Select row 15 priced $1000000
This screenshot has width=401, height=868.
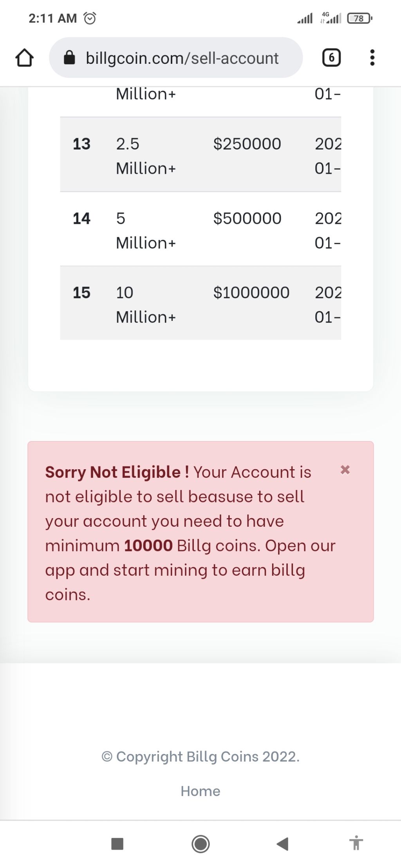tap(200, 303)
